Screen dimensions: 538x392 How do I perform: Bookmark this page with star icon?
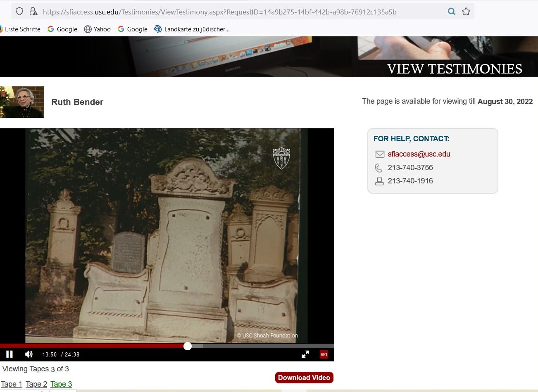click(x=466, y=12)
